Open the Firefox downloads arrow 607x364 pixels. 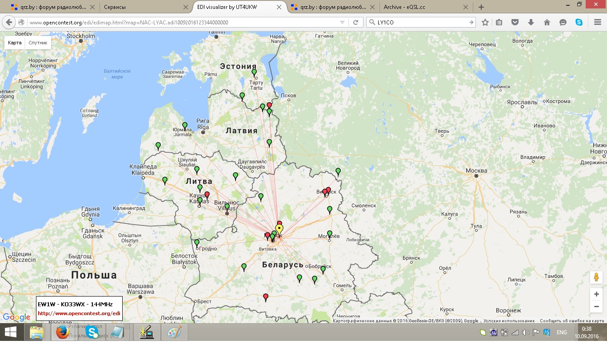[x=531, y=22]
